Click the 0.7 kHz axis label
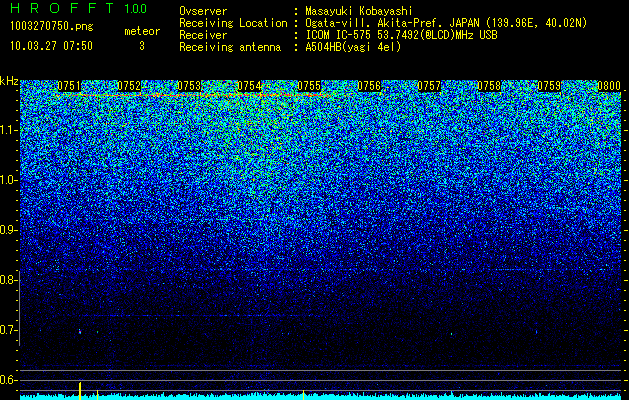This screenshot has width=629, height=400. point(7,330)
